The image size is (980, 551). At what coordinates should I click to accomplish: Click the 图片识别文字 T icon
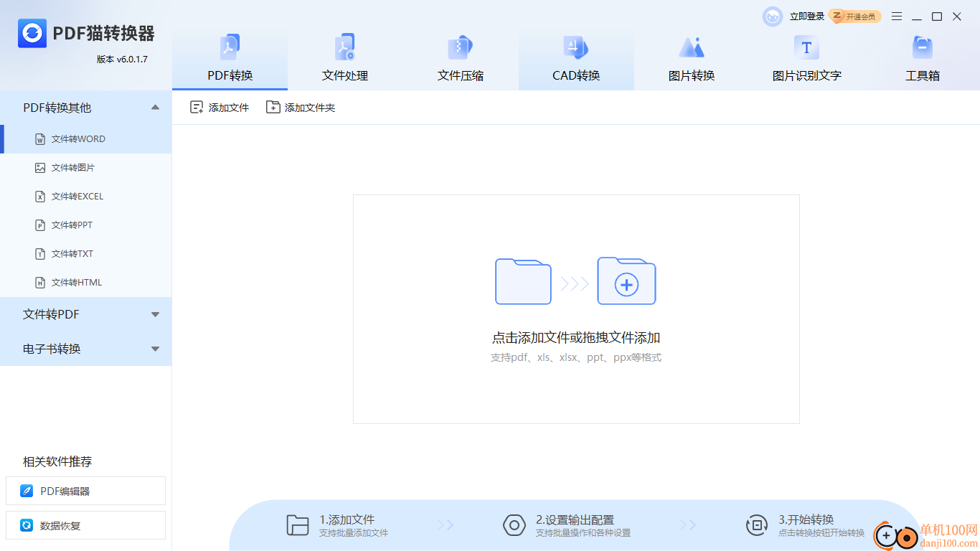pos(806,48)
